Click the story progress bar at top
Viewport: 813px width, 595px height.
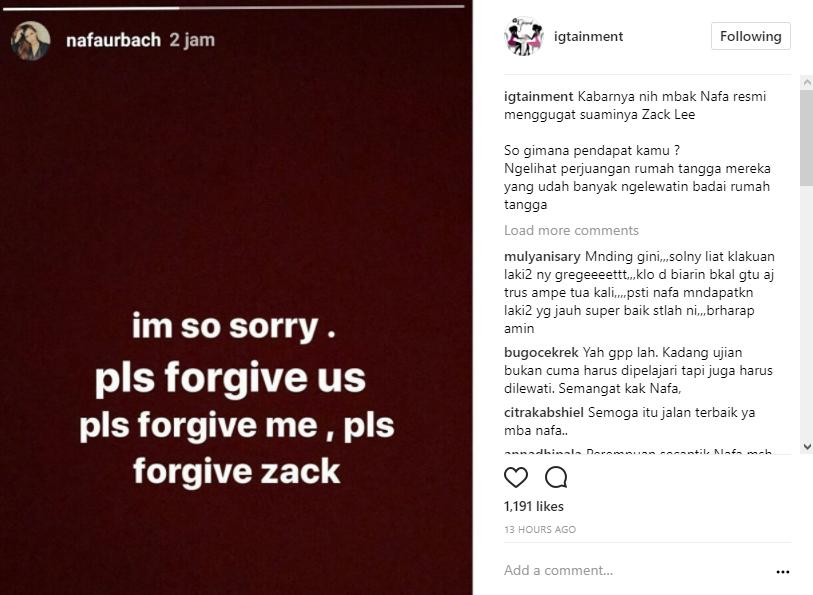[x=236, y=8]
